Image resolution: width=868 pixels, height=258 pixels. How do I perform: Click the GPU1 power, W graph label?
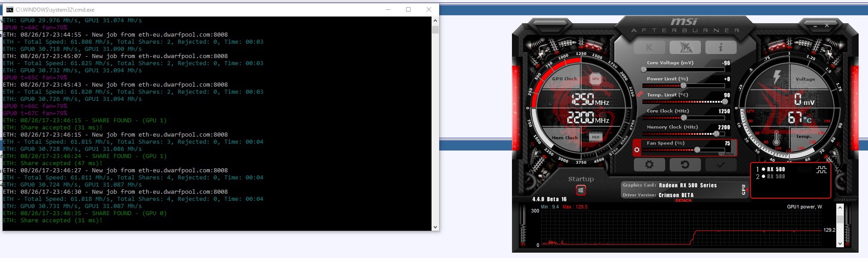tap(804, 207)
